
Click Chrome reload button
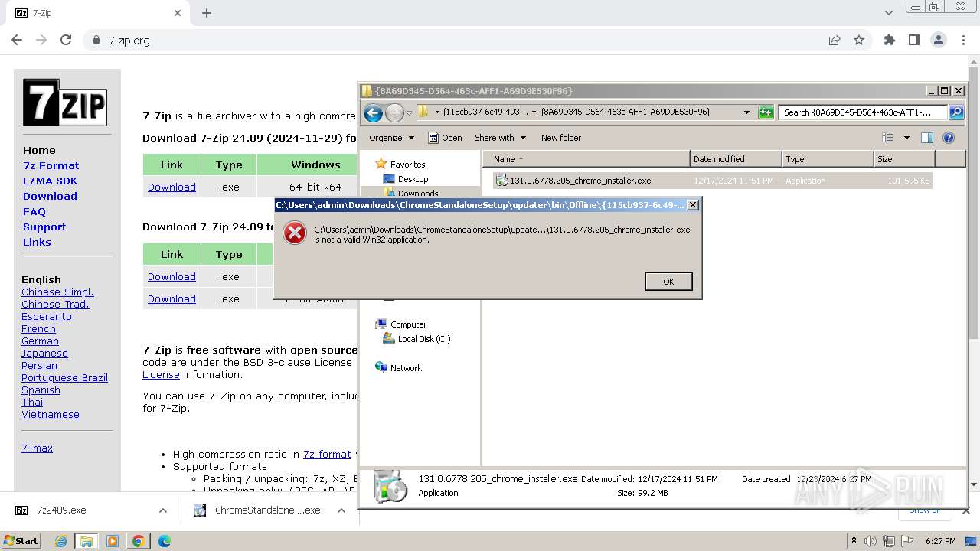point(66,40)
